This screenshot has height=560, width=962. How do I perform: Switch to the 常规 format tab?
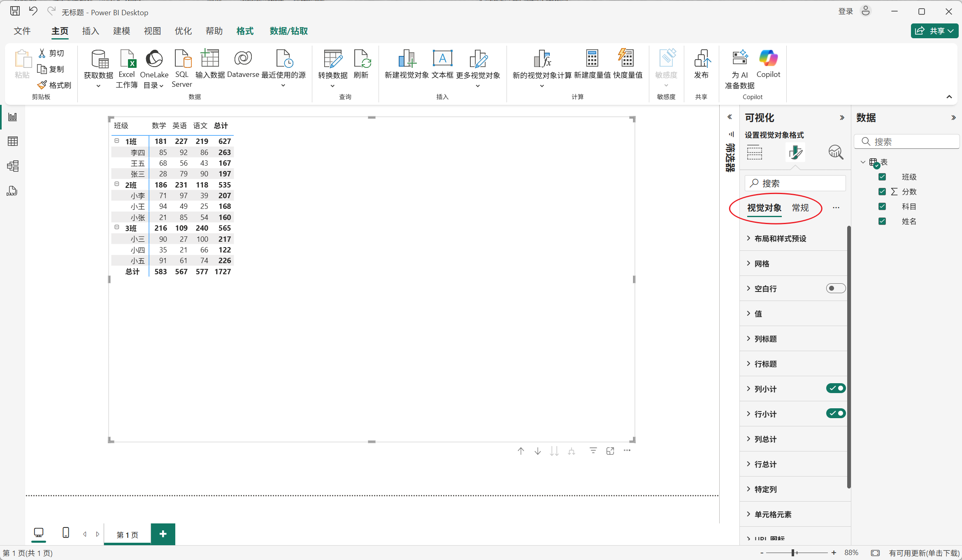[x=800, y=208]
